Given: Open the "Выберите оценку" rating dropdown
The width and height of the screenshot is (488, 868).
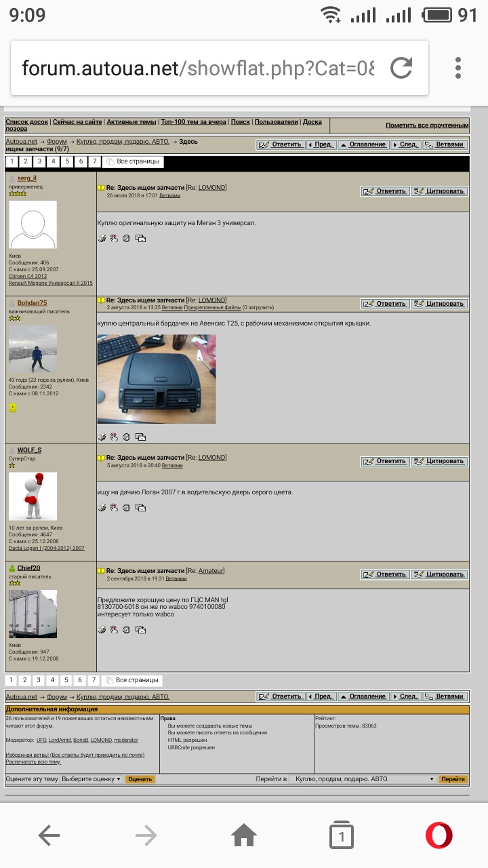Looking at the screenshot, I should coord(91,779).
